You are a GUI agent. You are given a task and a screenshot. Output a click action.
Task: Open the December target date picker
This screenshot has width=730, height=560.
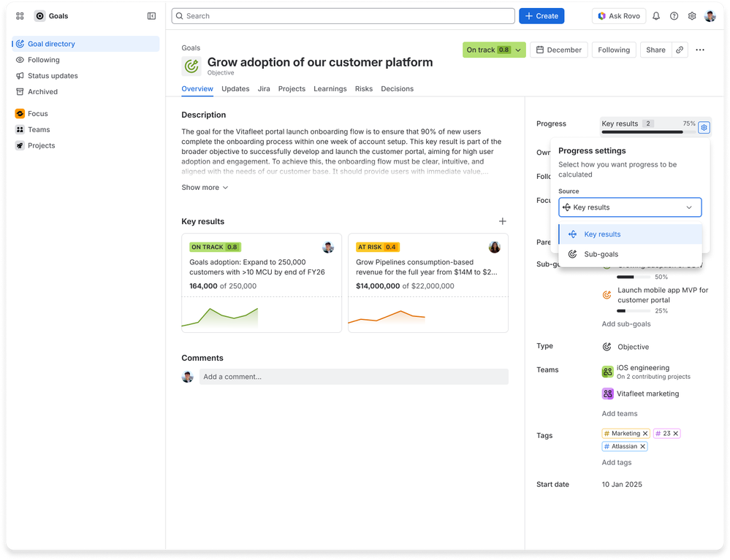(559, 50)
